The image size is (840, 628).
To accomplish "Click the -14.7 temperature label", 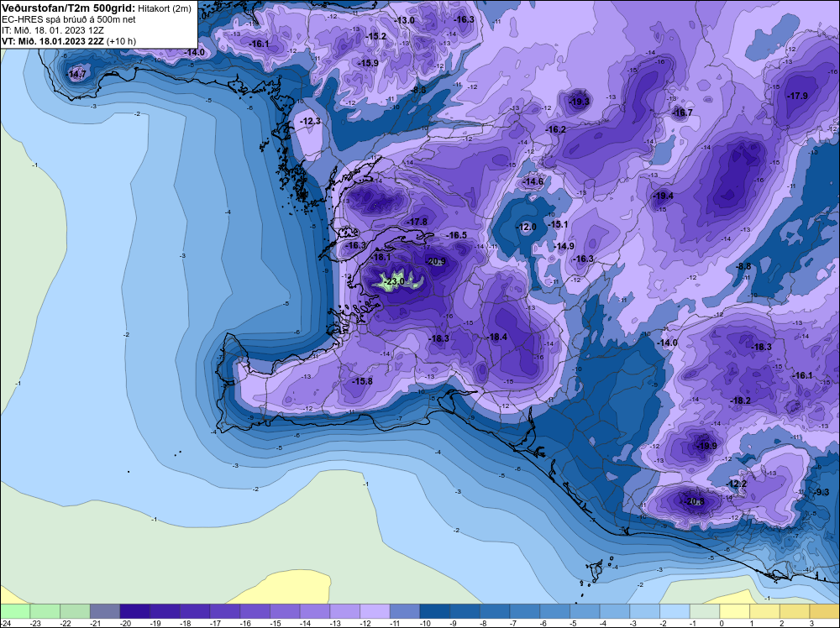I will click(76, 74).
